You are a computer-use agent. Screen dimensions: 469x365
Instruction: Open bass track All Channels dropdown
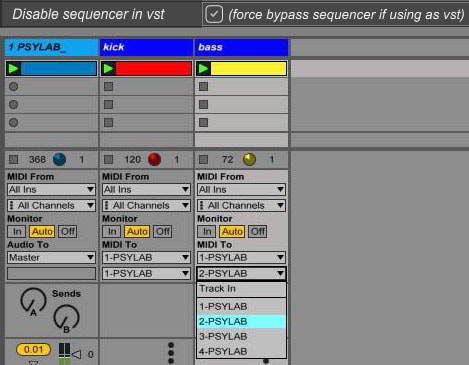[x=241, y=205]
